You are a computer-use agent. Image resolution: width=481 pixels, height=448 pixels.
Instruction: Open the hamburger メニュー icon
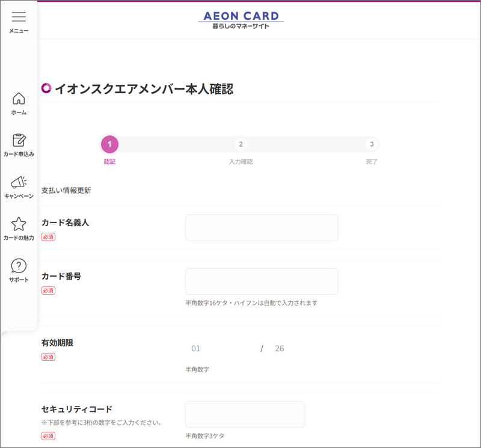click(x=19, y=17)
